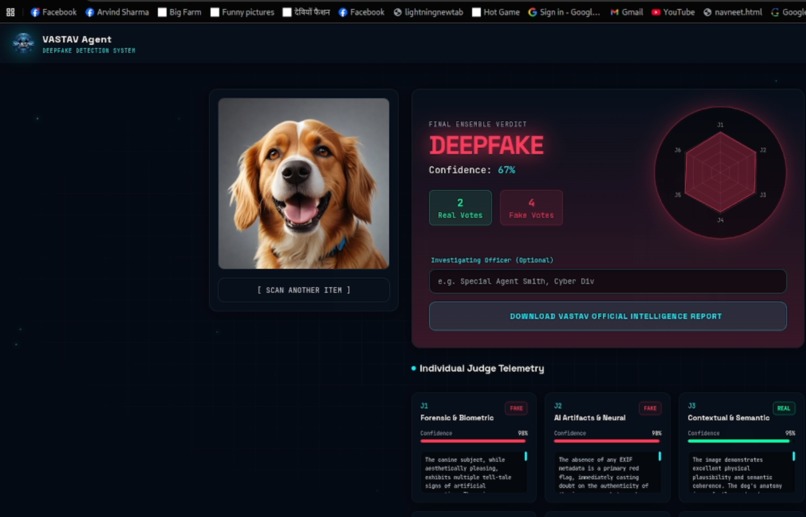The width and height of the screenshot is (806, 517).
Task: Click Contextual & Semantic card title
Action: click(728, 418)
